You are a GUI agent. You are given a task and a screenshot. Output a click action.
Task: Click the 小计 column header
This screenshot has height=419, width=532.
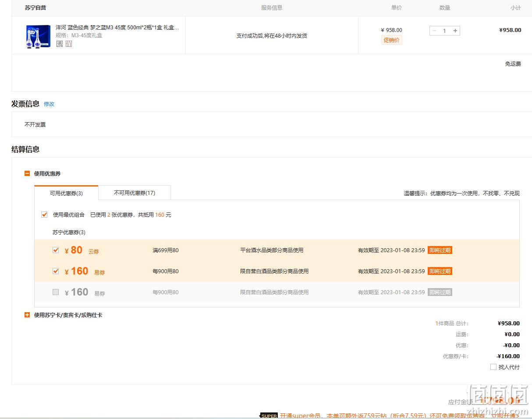point(516,8)
